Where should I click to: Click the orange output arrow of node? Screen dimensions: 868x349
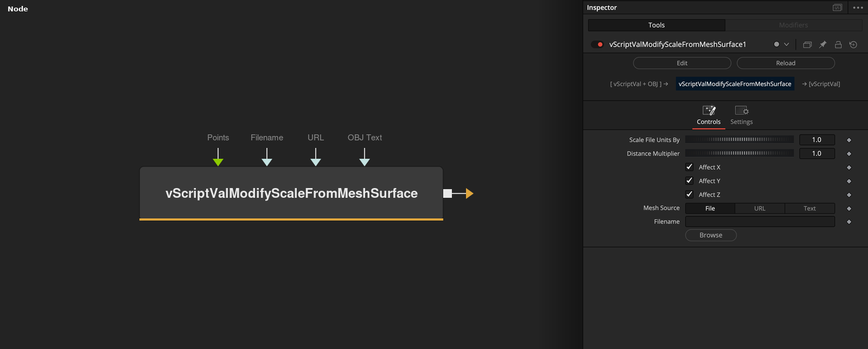469,193
